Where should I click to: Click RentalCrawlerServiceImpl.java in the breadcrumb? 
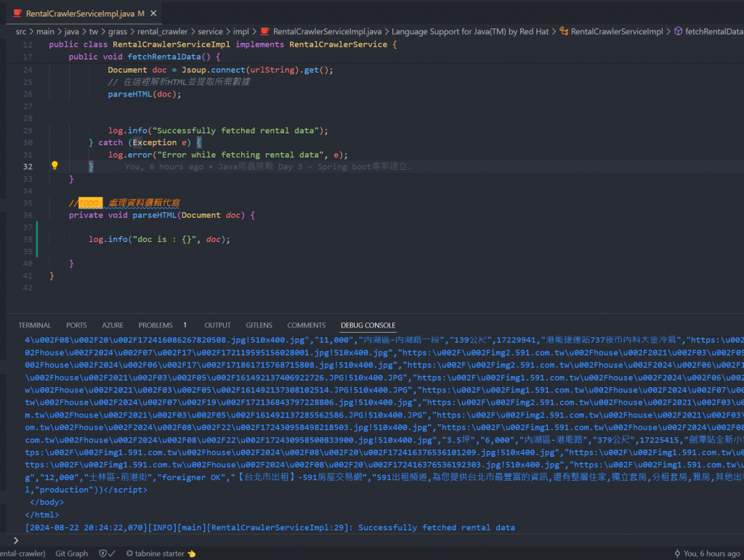tap(328, 31)
